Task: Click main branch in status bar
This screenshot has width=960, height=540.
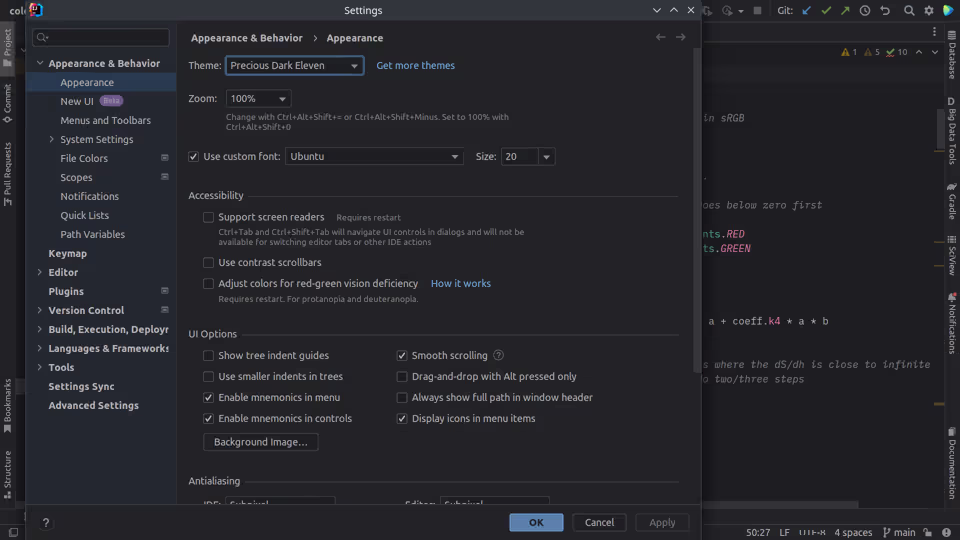Action: click(x=899, y=533)
